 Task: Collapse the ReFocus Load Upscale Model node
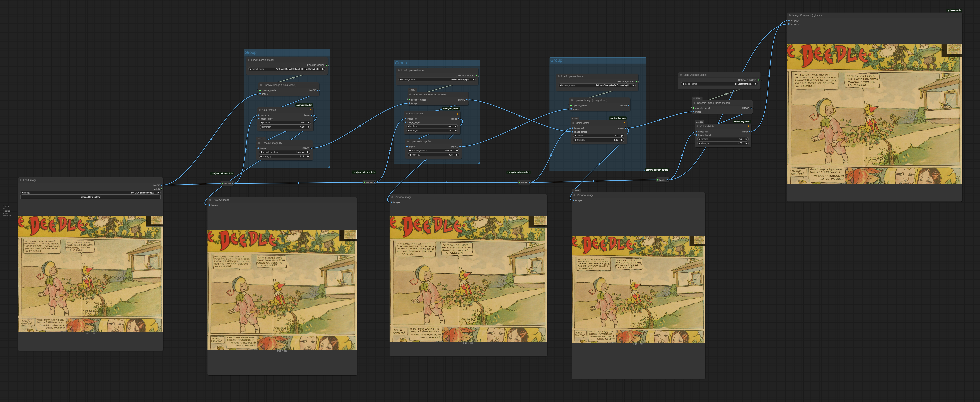(559, 76)
